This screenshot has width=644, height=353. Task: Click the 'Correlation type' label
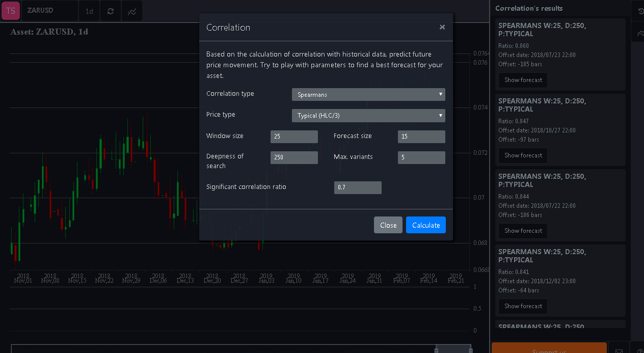(230, 94)
